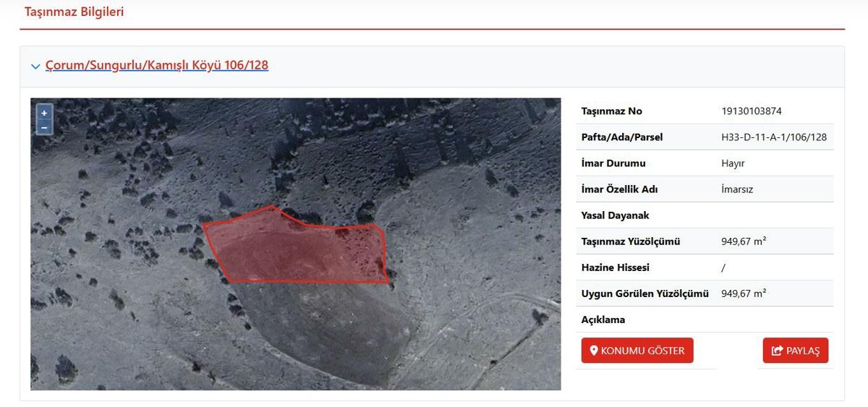Click the Açıklama row label
This screenshot has height=407, width=868.
[603, 320]
